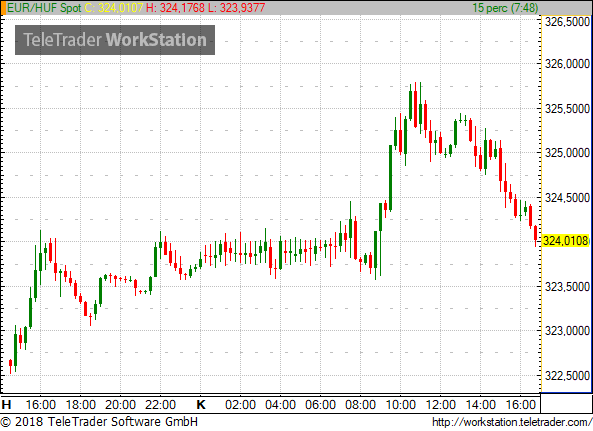593x431 pixels.
Task: Click the tallest green candle near 10:00 peak
Action: (390, 178)
